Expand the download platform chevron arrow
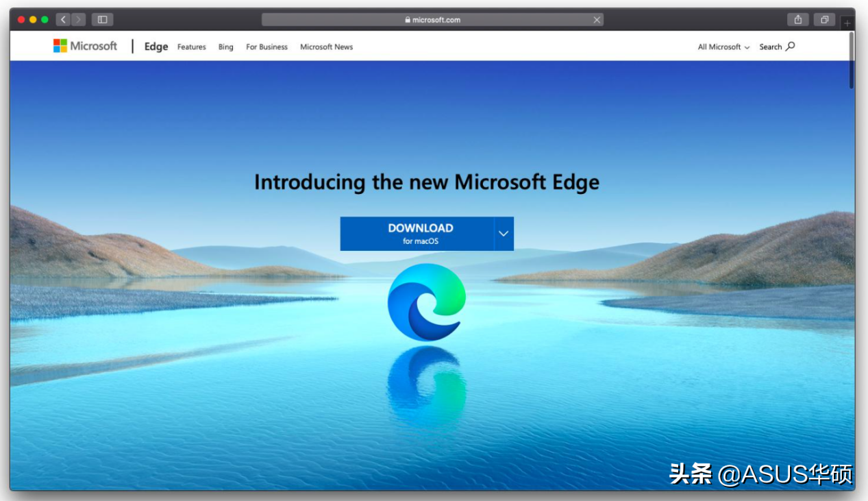Screen dimensions: 868x501 (504, 234)
